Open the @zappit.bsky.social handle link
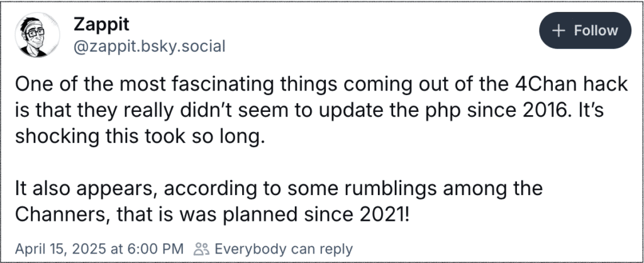The width and height of the screenshot is (644, 263). pos(149,47)
